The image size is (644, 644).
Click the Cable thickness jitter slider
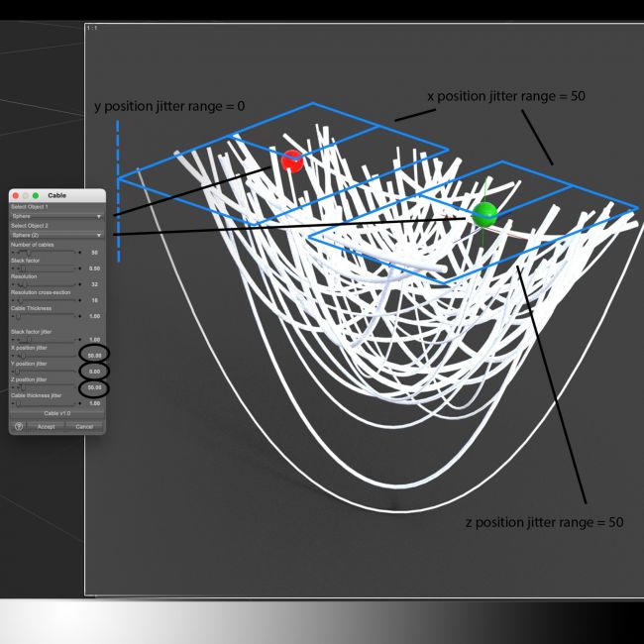(x=46, y=403)
